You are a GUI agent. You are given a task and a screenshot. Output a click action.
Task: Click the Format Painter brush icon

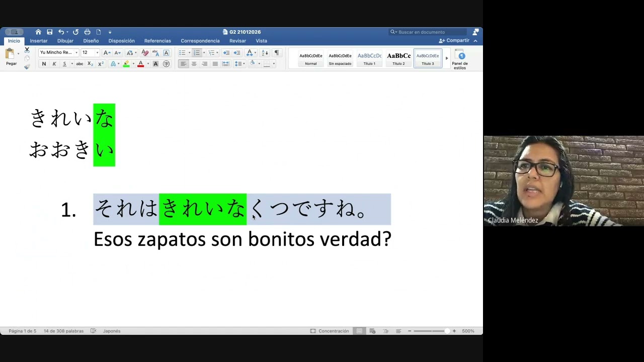[x=27, y=66]
